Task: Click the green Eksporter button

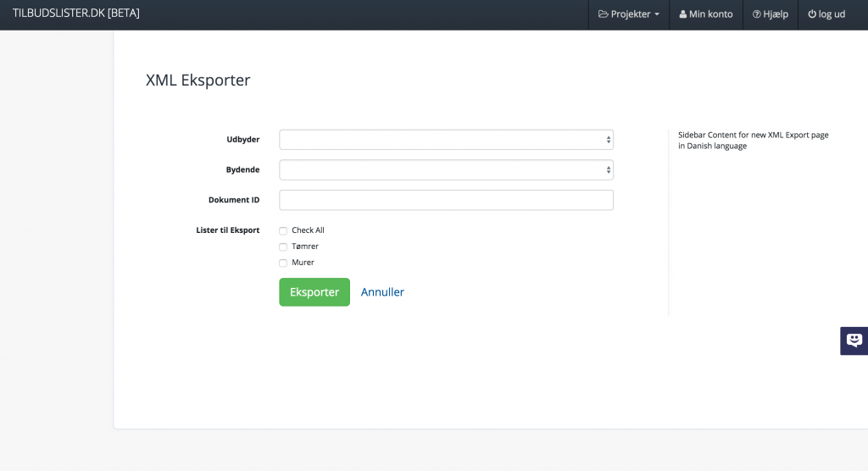Action: pos(314,291)
